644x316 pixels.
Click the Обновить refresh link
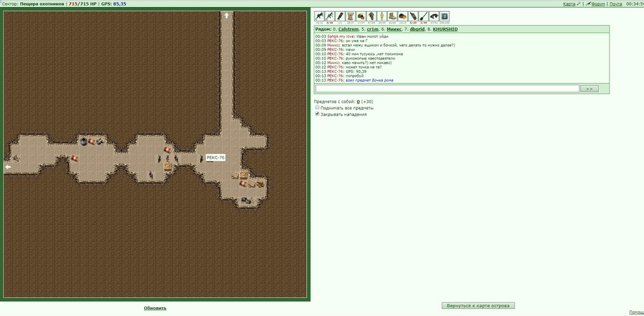155,308
